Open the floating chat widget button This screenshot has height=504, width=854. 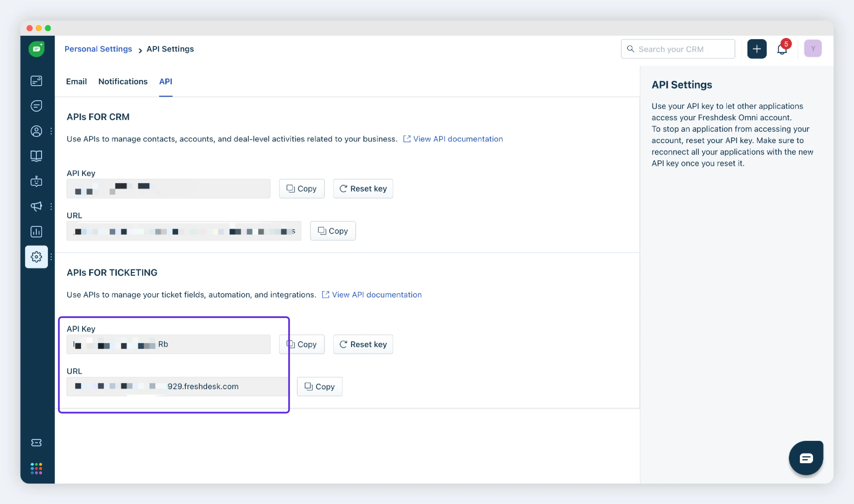coord(806,458)
